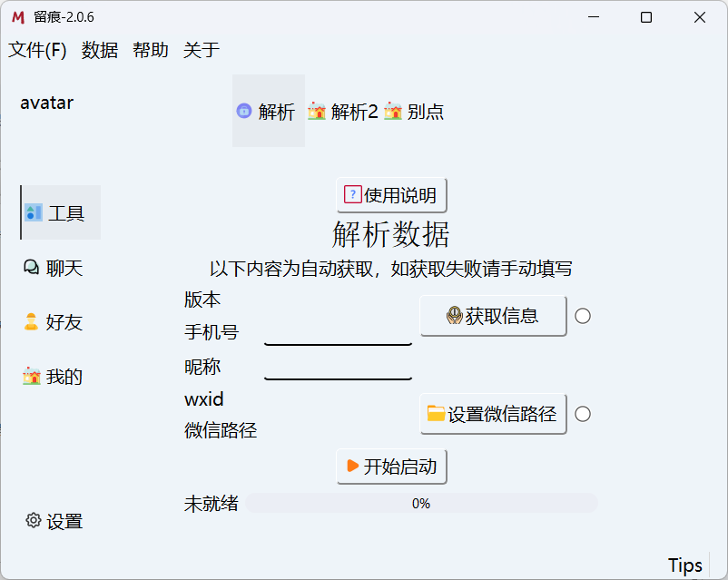Open the 文件(F) menu
The width and height of the screenshot is (728, 580).
tap(36, 51)
